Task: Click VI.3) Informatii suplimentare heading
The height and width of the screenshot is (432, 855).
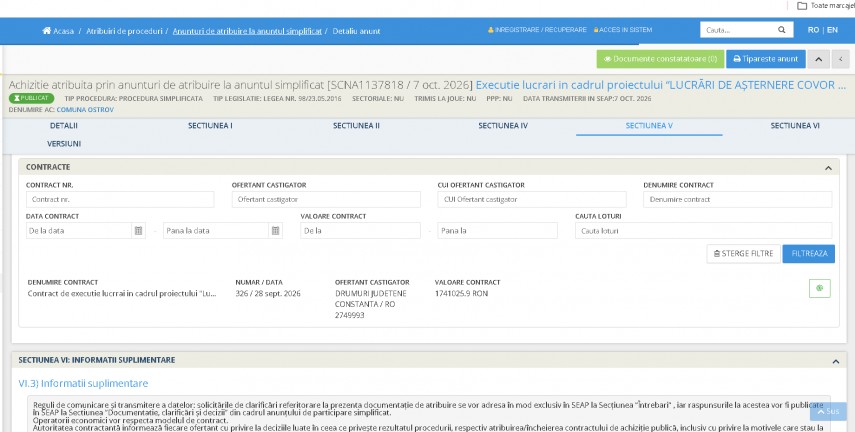Action: tap(83, 383)
